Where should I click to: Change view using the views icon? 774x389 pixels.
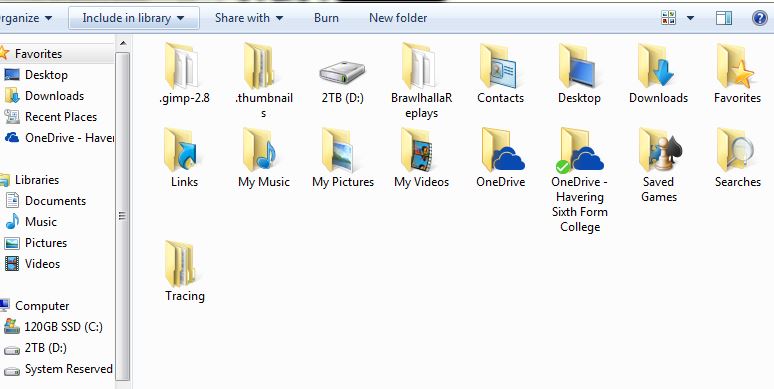(668, 18)
